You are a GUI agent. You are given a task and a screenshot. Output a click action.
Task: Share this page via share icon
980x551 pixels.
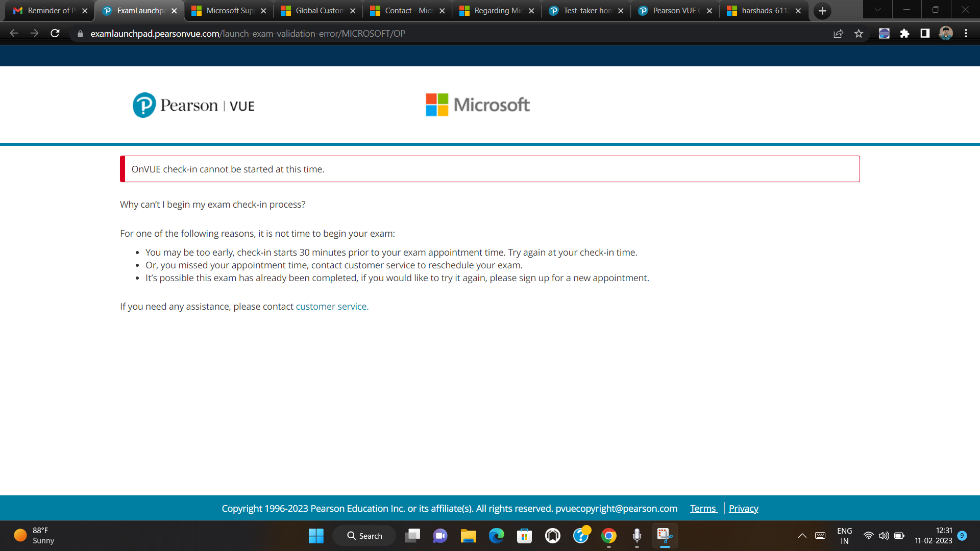[x=838, y=34]
